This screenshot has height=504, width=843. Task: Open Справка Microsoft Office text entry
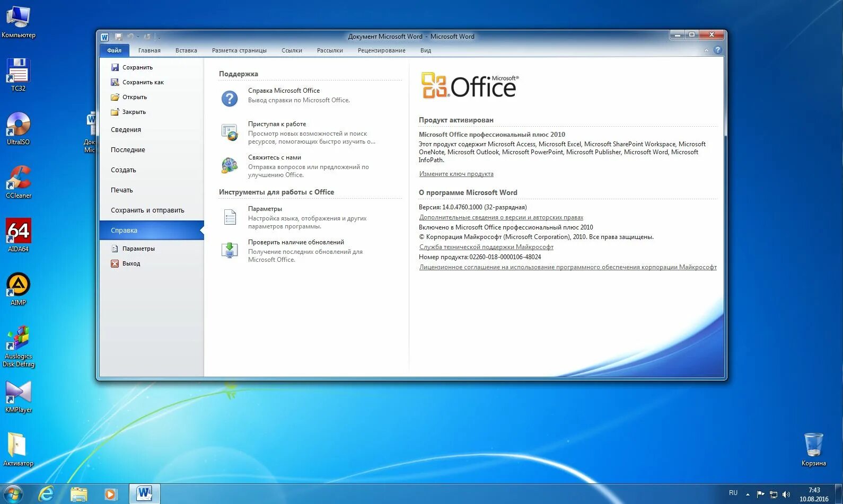coord(284,91)
